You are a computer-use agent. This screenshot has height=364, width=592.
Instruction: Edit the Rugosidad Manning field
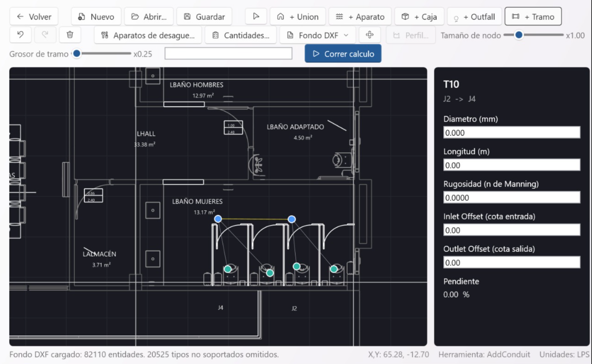(512, 198)
